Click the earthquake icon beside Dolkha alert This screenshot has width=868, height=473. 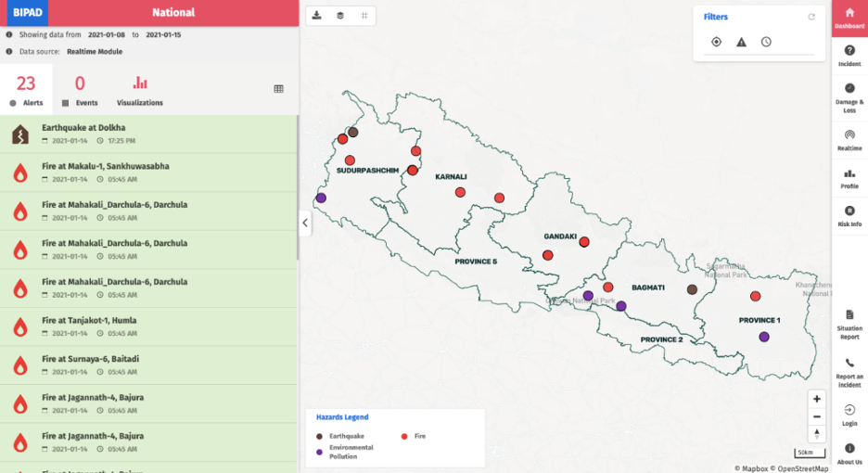(20, 134)
